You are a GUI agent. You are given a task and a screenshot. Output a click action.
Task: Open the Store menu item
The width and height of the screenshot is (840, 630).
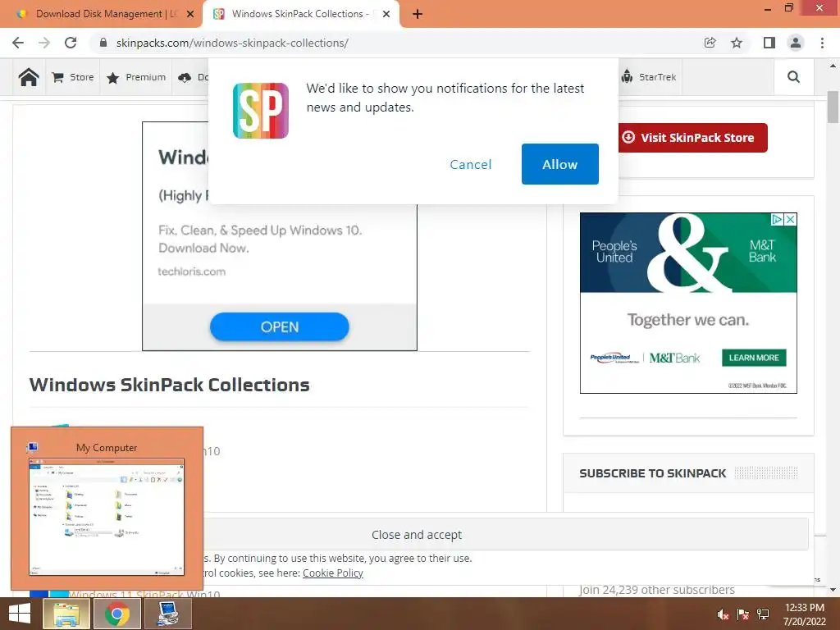coord(73,77)
